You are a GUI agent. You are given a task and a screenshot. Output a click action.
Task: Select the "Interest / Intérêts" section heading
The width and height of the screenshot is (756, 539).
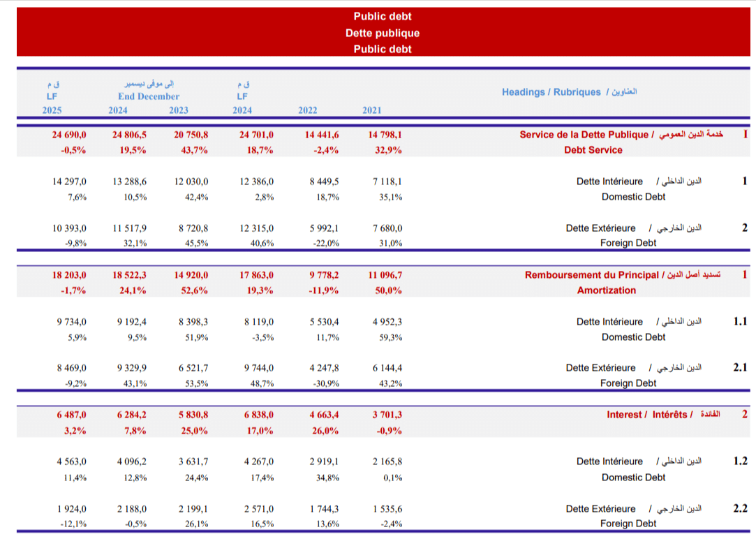pos(646,415)
